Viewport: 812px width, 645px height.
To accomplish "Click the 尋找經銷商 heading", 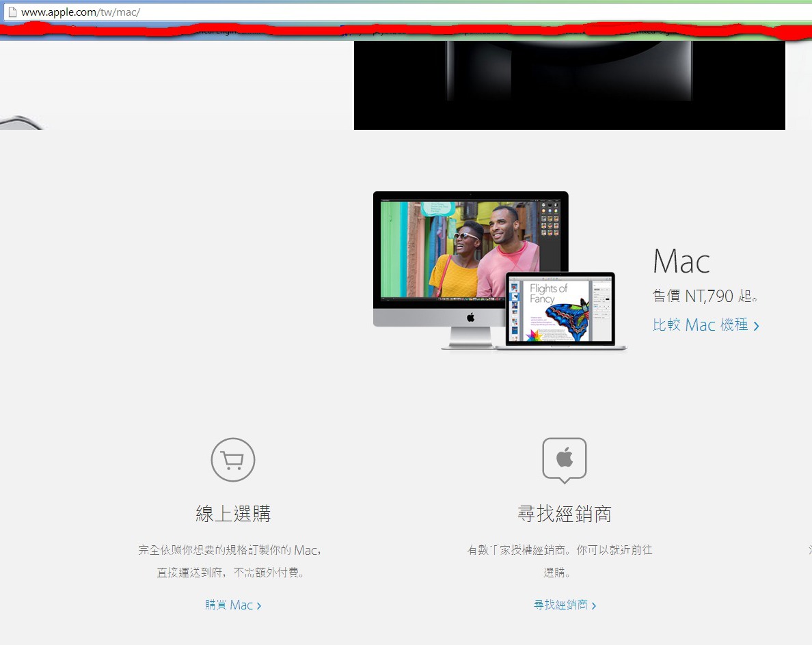I will click(x=565, y=514).
